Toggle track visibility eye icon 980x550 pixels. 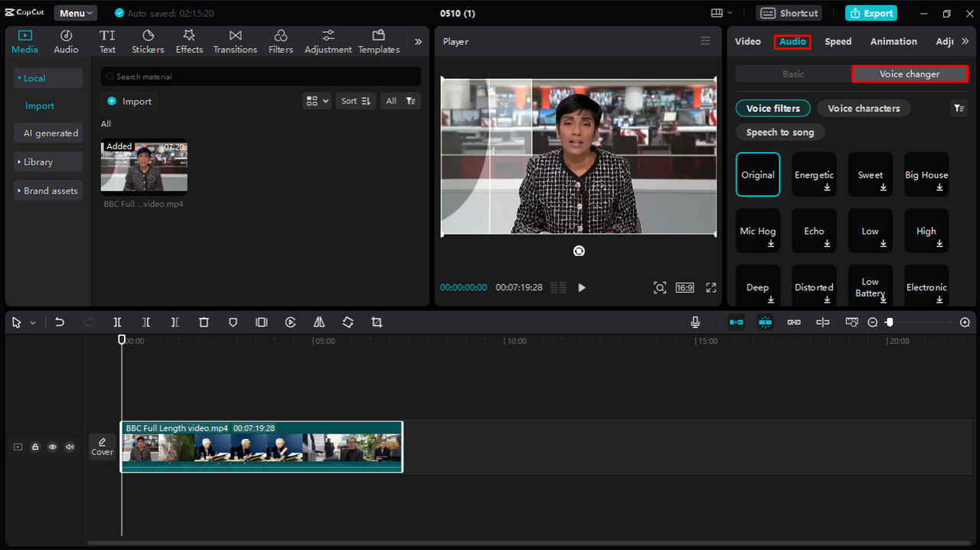tap(53, 447)
